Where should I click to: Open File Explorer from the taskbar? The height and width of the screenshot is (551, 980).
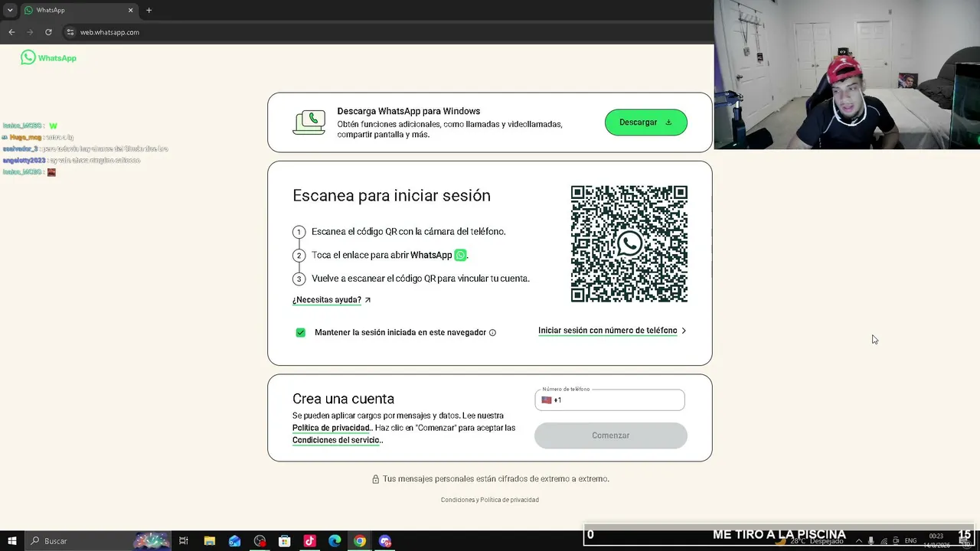[209, 541]
